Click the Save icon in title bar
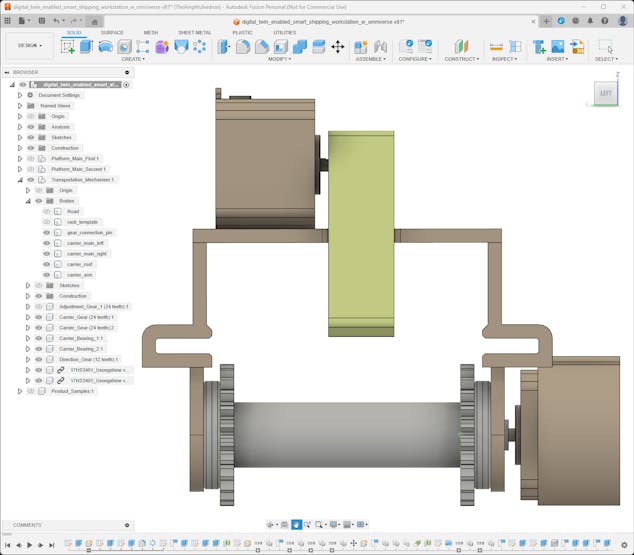 tap(40, 20)
